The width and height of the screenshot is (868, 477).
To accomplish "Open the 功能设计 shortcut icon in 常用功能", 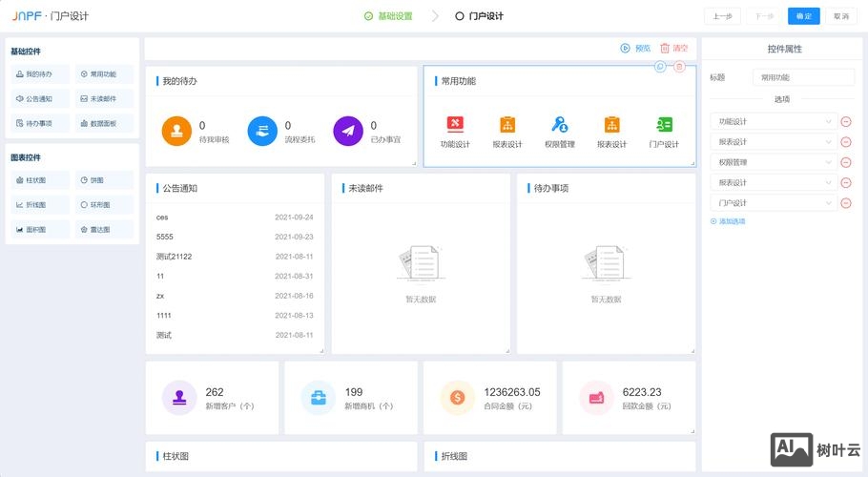I will pos(455,125).
